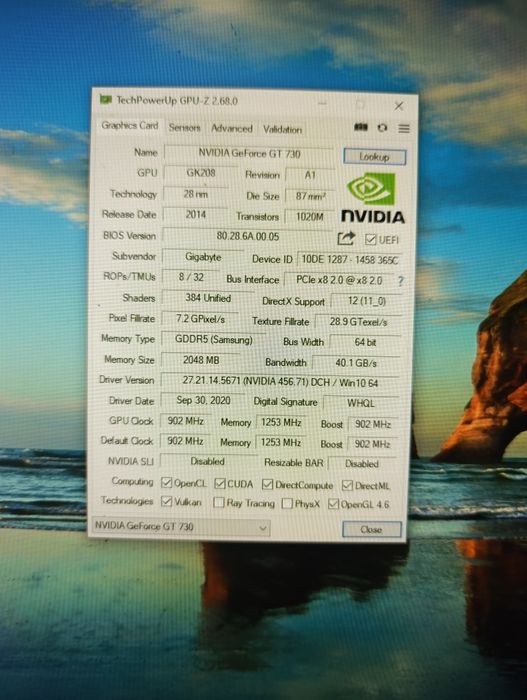Click the Shaders field 384 Unified
The image size is (527, 700).
(x=208, y=298)
